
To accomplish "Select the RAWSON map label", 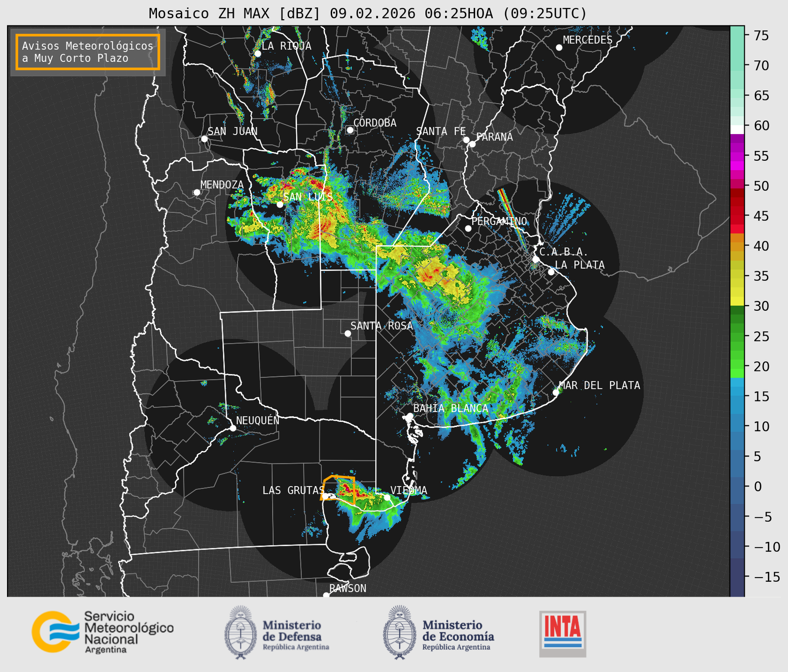I will coord(348,588).
